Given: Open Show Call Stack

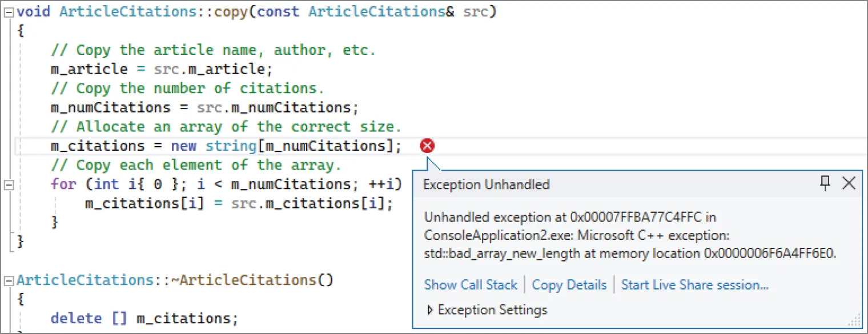Looking at the screenshot, I should pyautogui.click(x=471, y=284).
